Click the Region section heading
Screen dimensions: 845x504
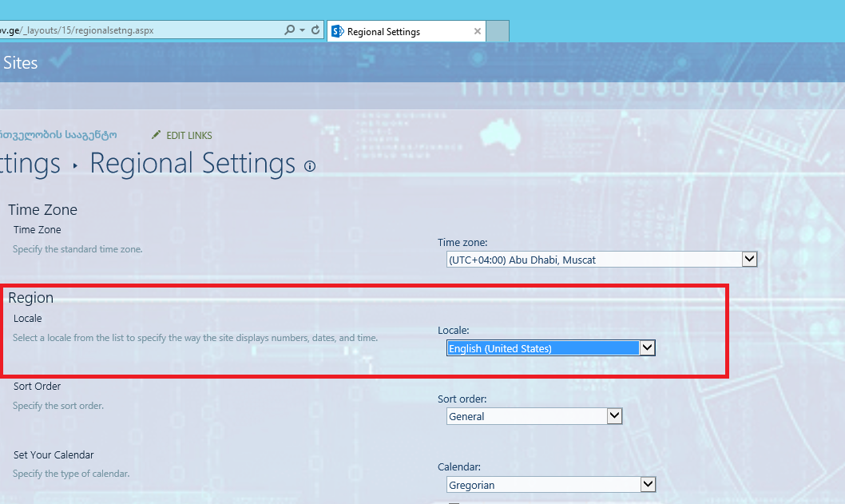[x=30, y=298]
